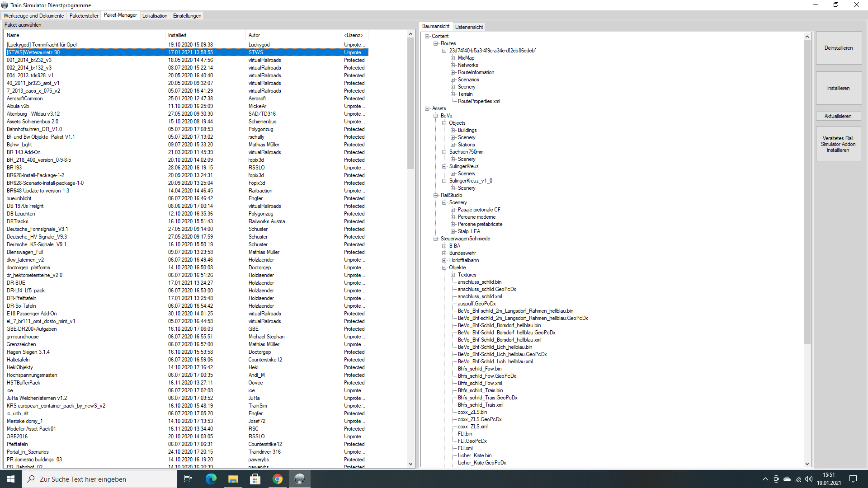Viewport: 868px width, 488px height.
Task: Open the notification center icon
Action: [853, 479]
